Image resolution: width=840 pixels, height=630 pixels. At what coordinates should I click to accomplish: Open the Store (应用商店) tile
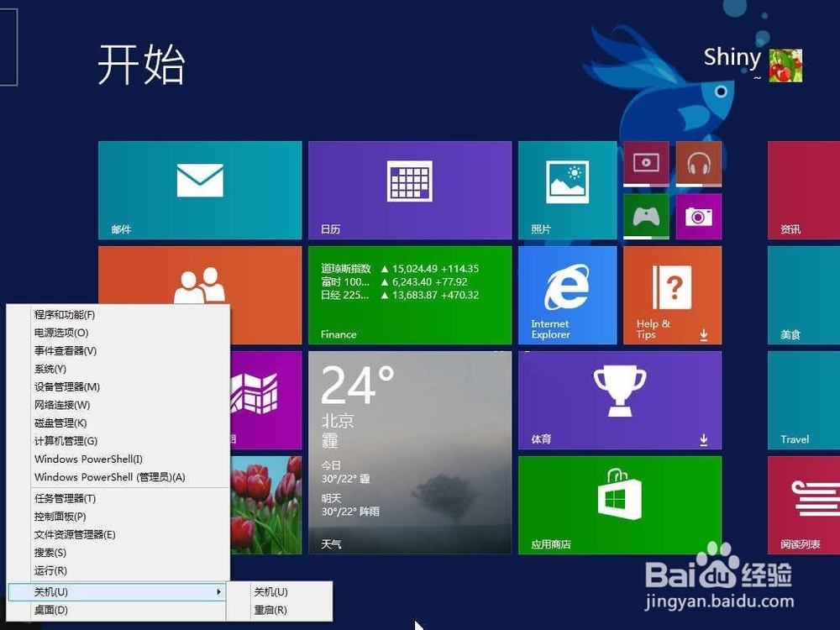point(620,505)
